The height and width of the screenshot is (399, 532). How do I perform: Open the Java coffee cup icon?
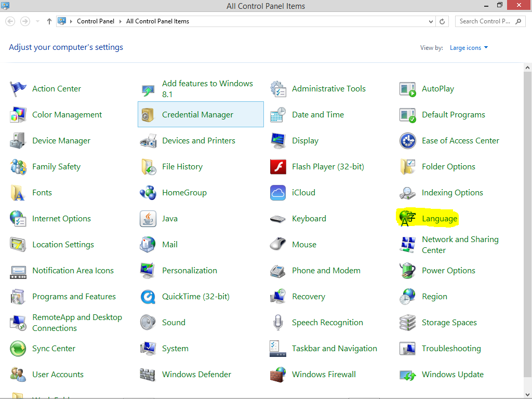[148, 219]
